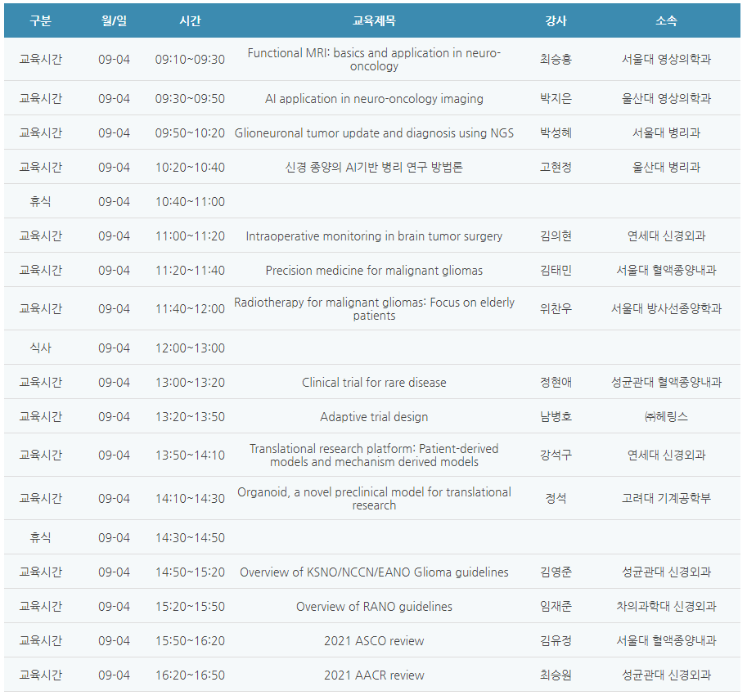Select Overview of RANO guidelines title
Image resolution: width=747 pixels, height=700 pixels.
(x=374, y=606)
